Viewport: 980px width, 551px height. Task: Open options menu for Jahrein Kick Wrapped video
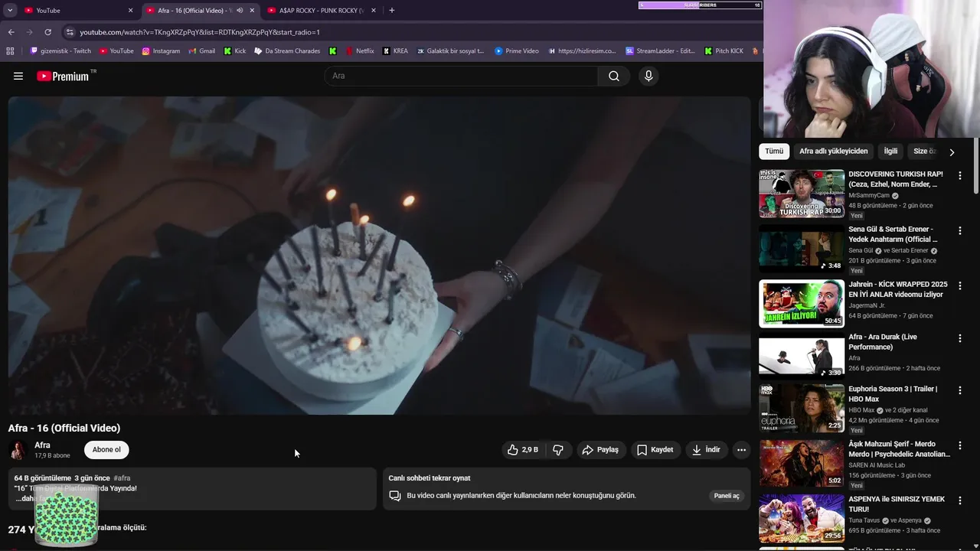pyautogui.click(x=960, y=286)
